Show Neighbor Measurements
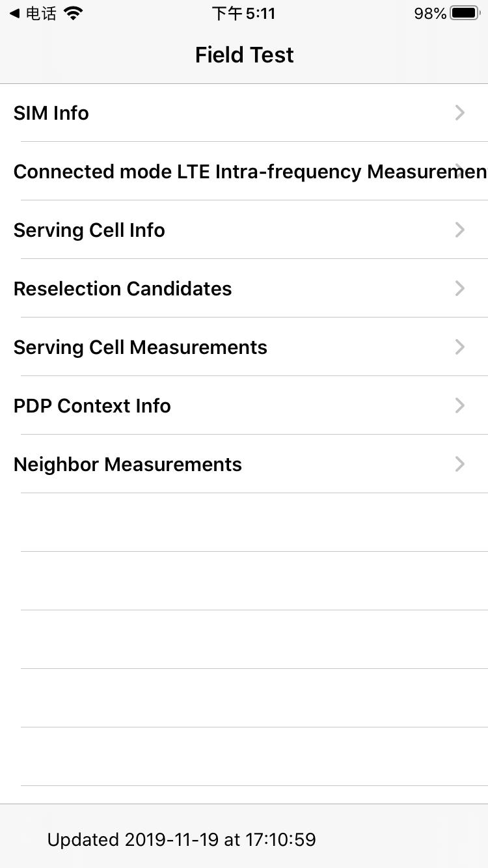The height and width of the screenshot is (868, 488). tap(128, 465)
